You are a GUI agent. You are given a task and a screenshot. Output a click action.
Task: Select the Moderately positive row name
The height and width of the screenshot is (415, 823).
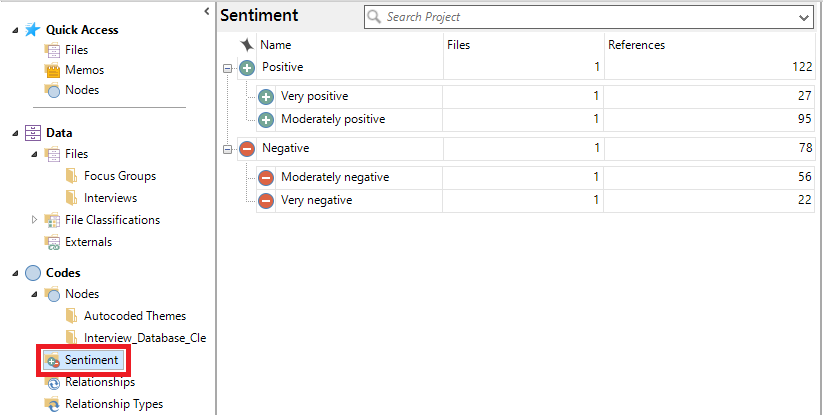tap(333, 119)
